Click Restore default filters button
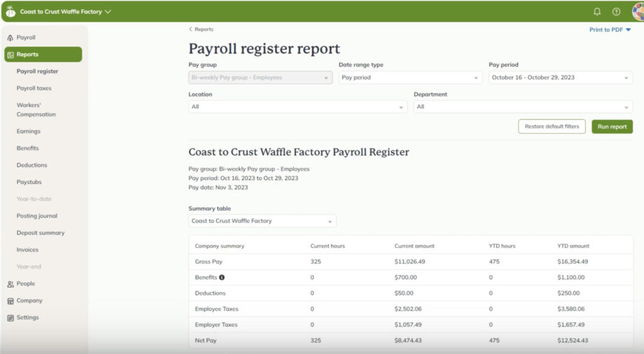This screenshot has height=354, width=644. point(552,126)
